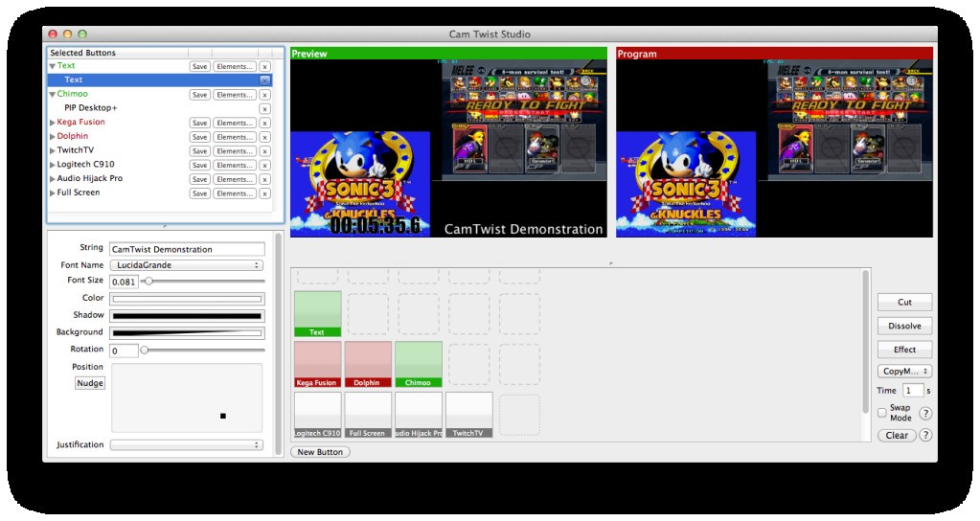This screenshot has width=980, height=521.
Task: Select the Dolphin button tile
Action: click(368, 364)
